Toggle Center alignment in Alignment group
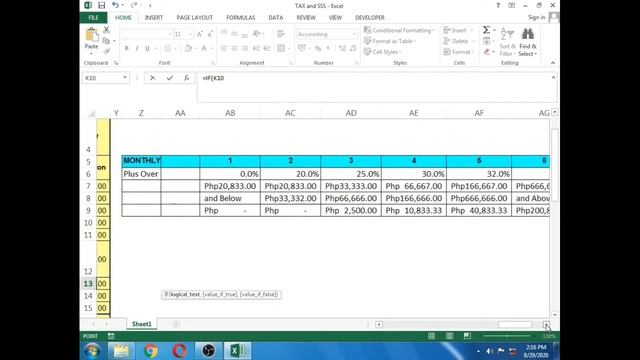 [x=234, y=49]
